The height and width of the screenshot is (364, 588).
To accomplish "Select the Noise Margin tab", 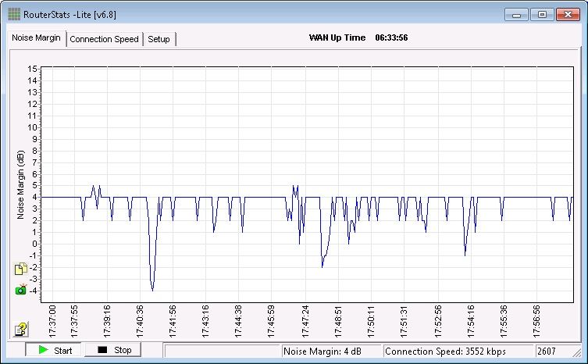I will (37, 38).
